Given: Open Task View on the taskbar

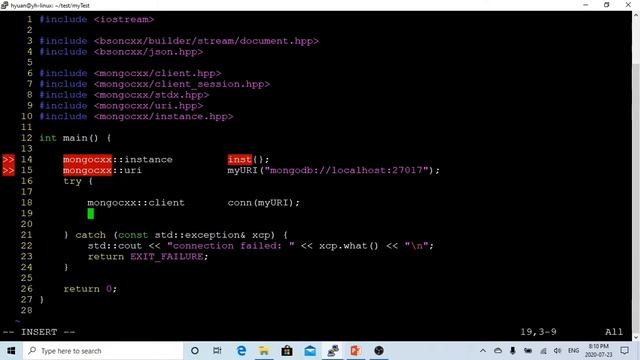Looking at the screenshot, I should coord(217,351).
